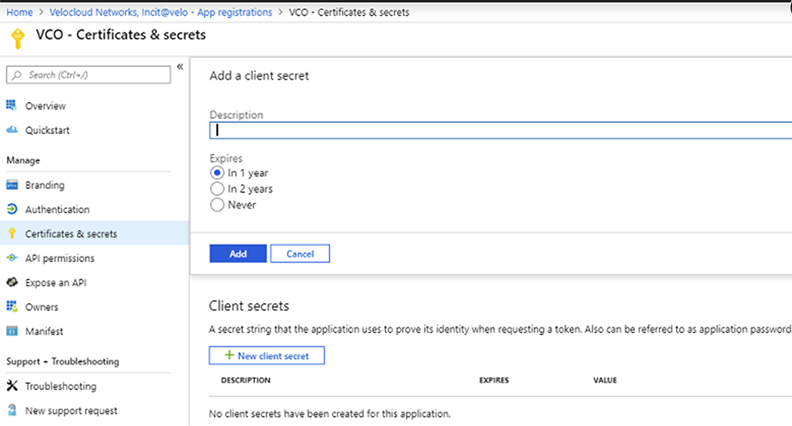Select the In 1 year expiry option
792x426 pixels.
click(217, 173)
